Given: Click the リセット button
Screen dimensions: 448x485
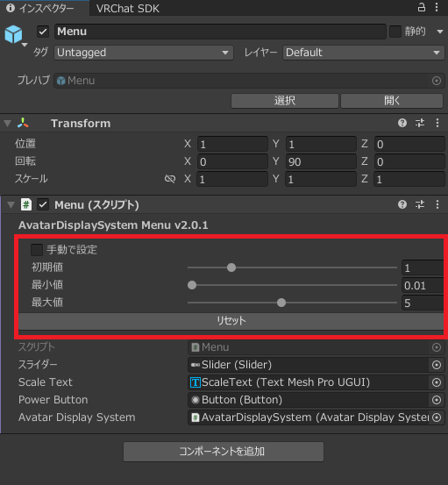Looking at the screenshot, I should tap(231, 321).
